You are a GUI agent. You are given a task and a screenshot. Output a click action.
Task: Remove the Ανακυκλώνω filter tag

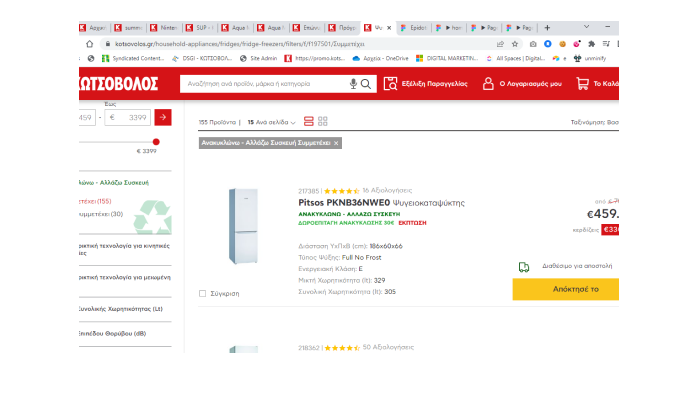pos(336,143)
